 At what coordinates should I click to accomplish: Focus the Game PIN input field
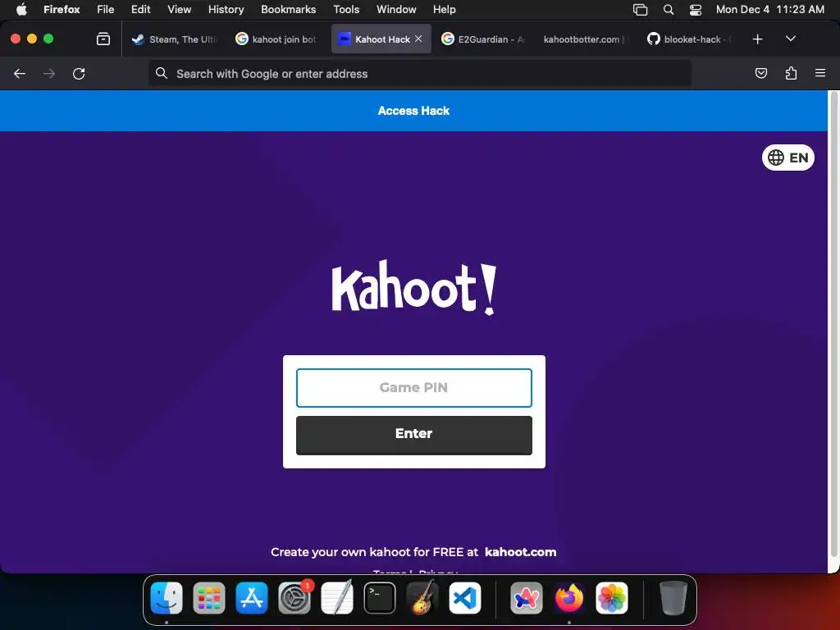[414, 388]
